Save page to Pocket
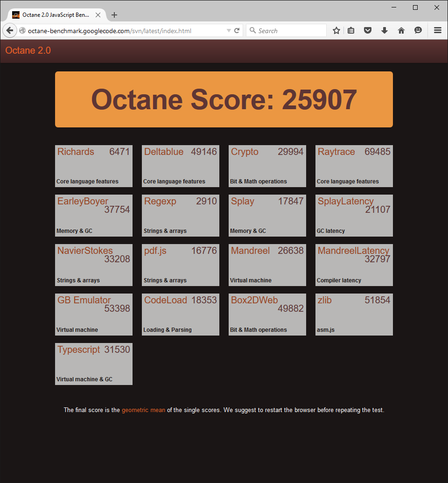Image resolution: width=448 pixels, height=483 pixels. [x=368, y=30]
